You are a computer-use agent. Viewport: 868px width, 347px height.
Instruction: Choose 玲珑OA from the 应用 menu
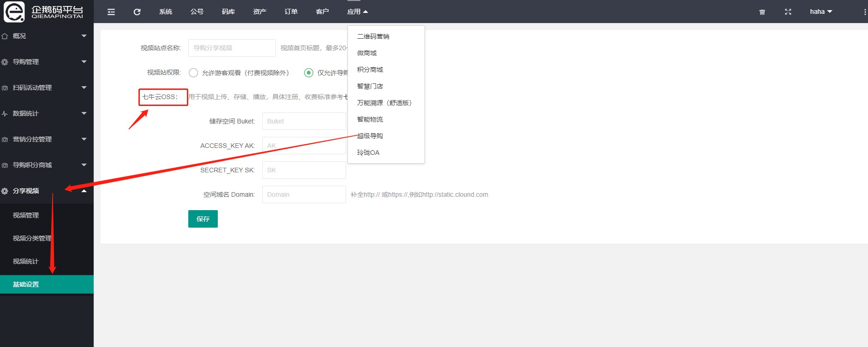pyautogui.click(x=386, y=153)
